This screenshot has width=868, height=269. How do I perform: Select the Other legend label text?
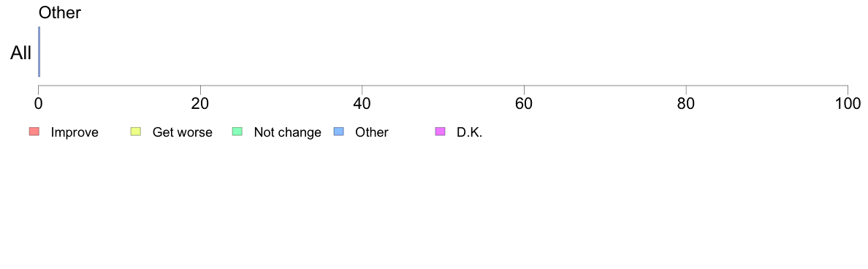click(371, 132)
